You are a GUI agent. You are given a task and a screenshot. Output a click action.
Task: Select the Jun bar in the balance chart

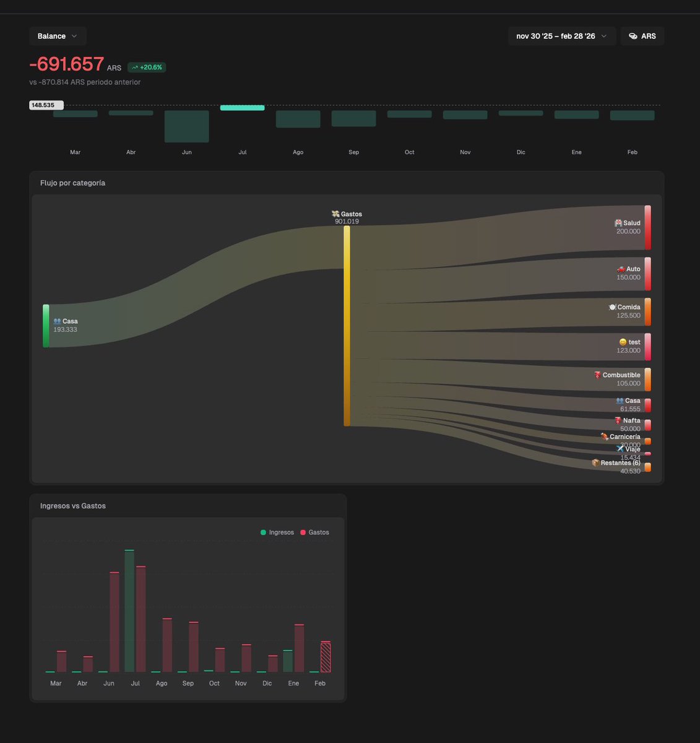(187, 126)
